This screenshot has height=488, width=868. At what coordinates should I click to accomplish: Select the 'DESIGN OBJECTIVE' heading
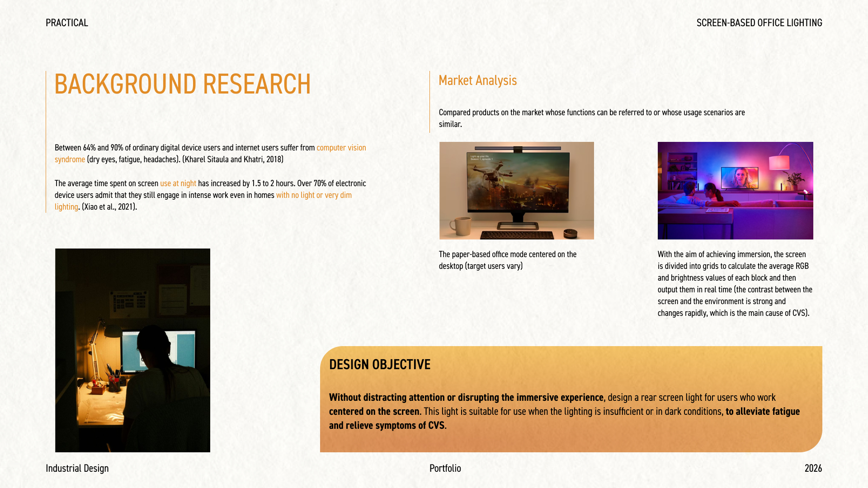(x=380, y=365)
